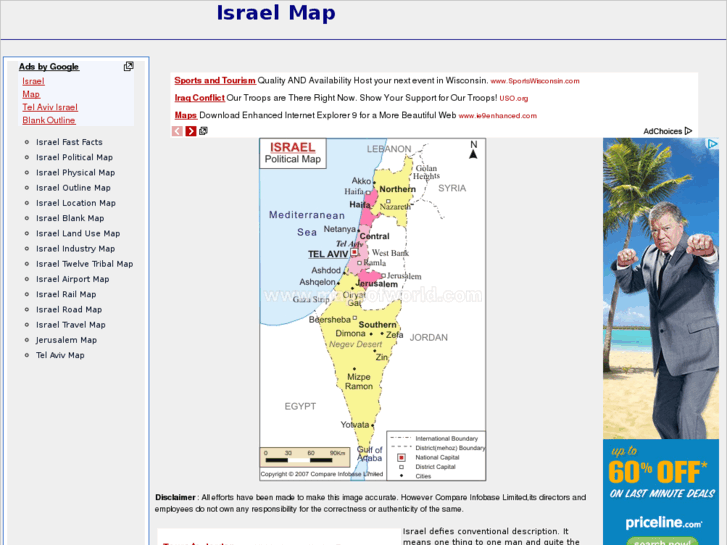The image size is (727, 545).
Task: Open the Map ad link
Action: pyautogui.click(x=31, y=94)
